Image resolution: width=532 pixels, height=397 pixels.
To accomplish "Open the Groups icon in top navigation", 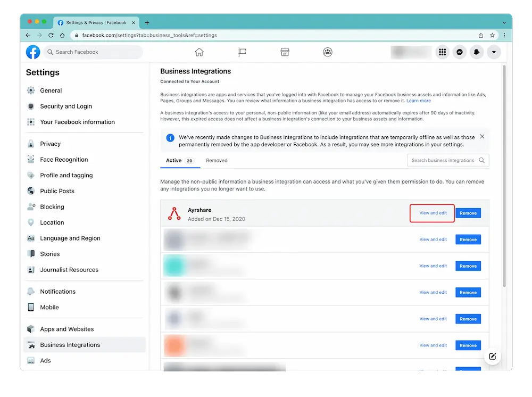I will (328, 52).
